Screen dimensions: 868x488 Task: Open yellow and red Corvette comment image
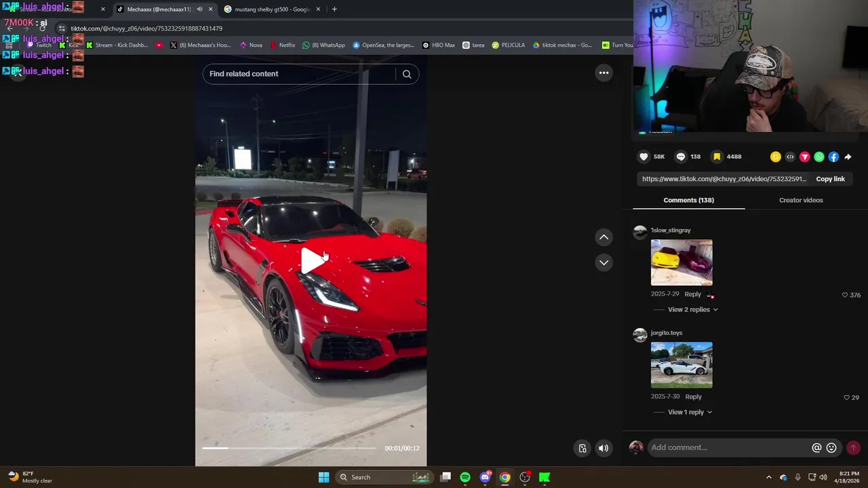682,262
